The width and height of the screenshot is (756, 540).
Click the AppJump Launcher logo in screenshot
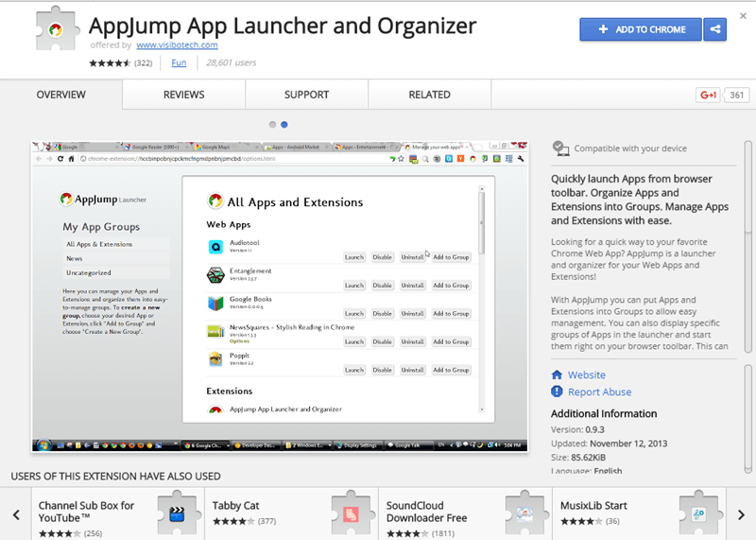[103, 199]
